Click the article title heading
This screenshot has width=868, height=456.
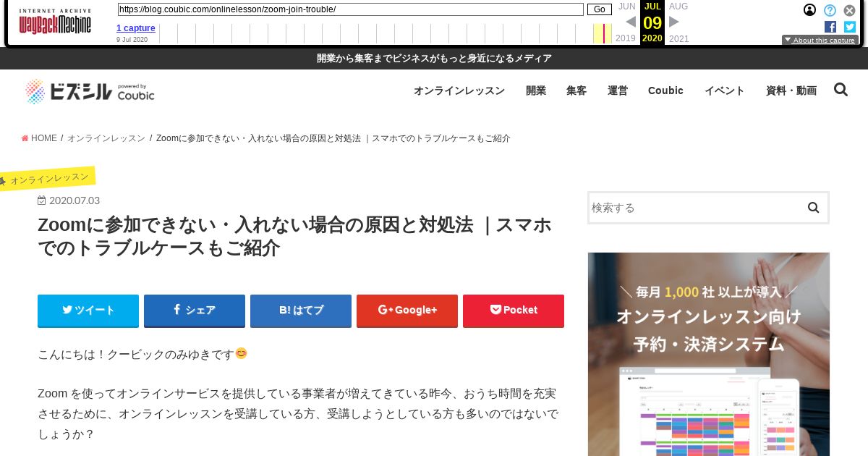[295, 237]
